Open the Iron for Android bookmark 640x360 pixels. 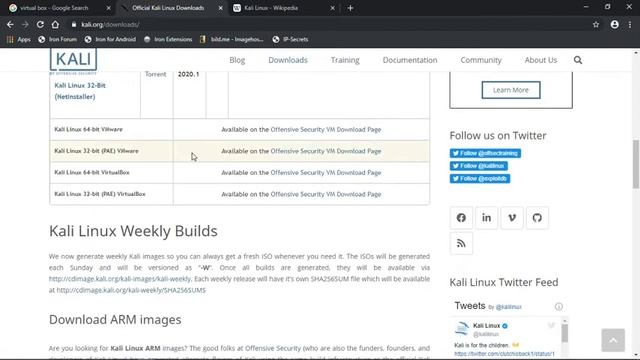110,39
